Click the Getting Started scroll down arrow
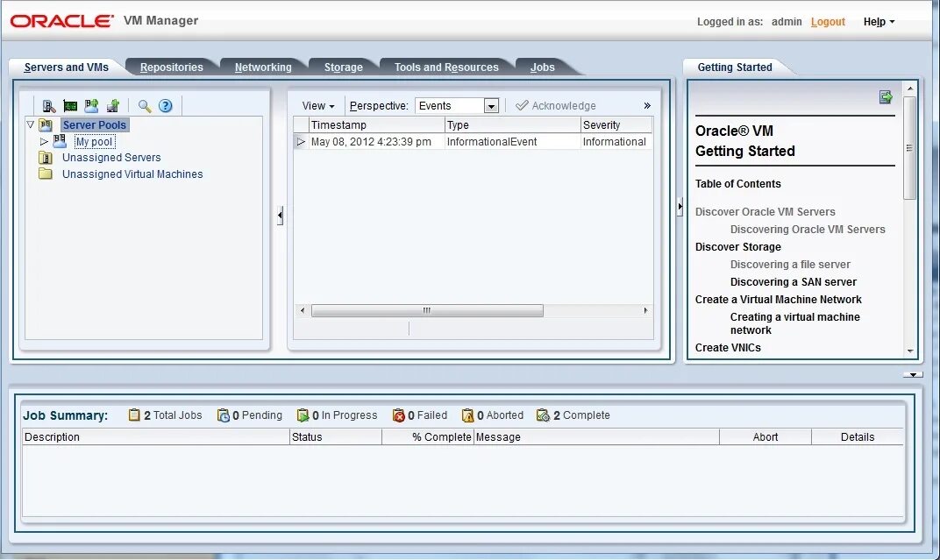The image size is (940, 560). 910,351
